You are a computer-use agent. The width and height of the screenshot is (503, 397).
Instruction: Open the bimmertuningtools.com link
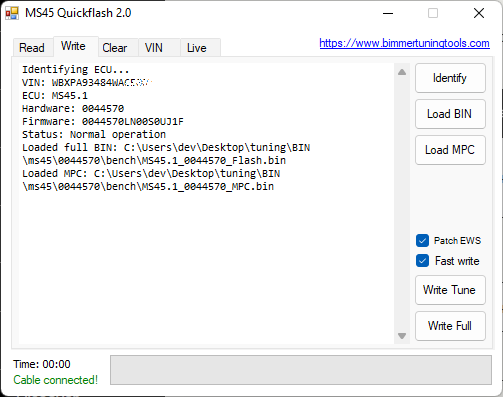pyautogui.click(x=404, y=43)
